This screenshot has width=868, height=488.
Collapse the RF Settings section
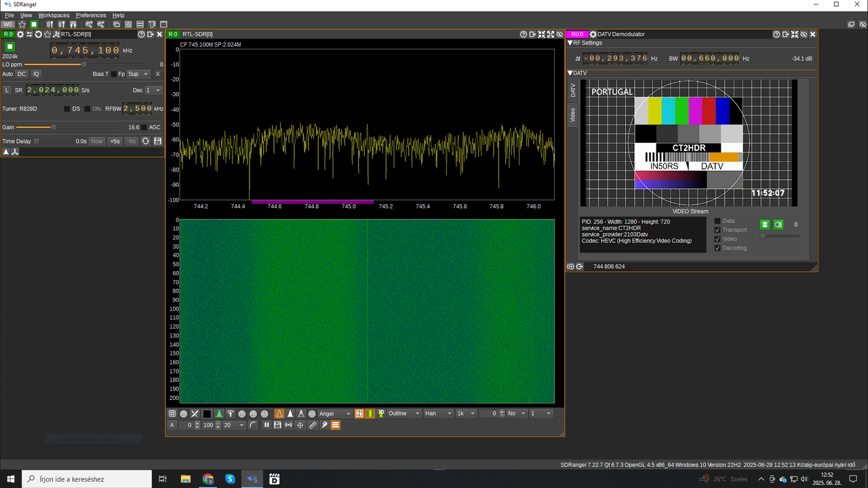point(570,43)
